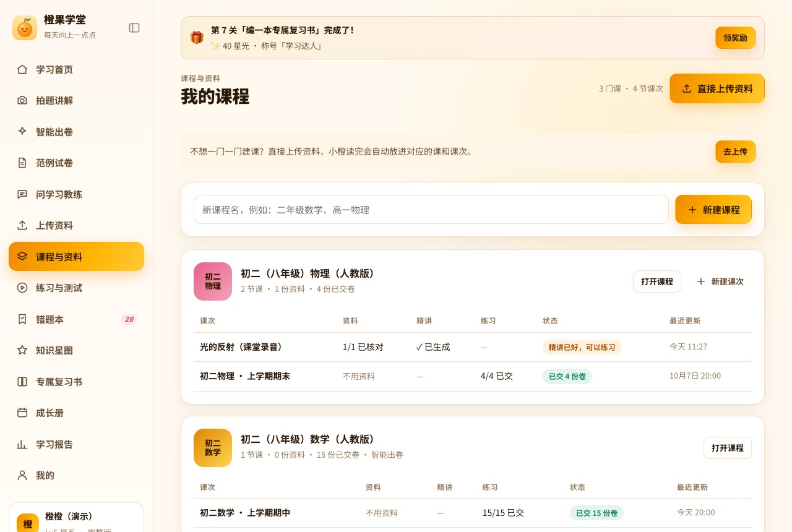792x532 pixels.
Task: Click the star icon beside 知识星图
Action: coord(22,350)
